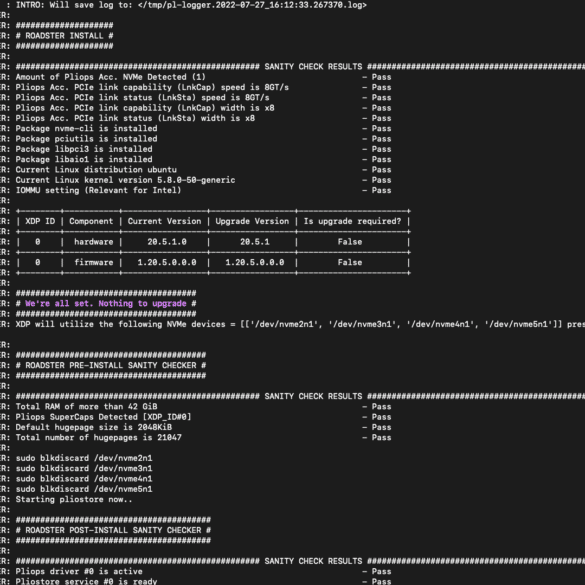The image size is (585, 585).
Task: Click the Pass result for IOMMU setting
Action: point(381,190)
